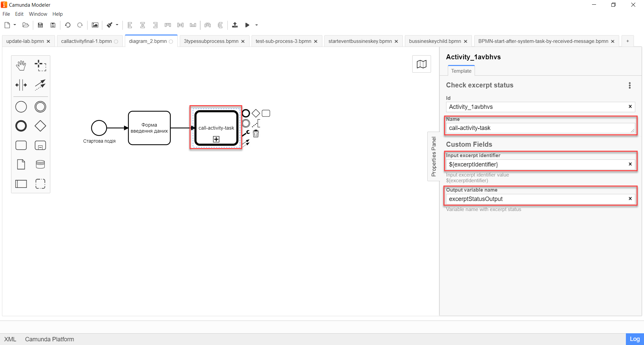Switch to the XML view
This screenshot has width=644, height=345.
tap(10, 339)
